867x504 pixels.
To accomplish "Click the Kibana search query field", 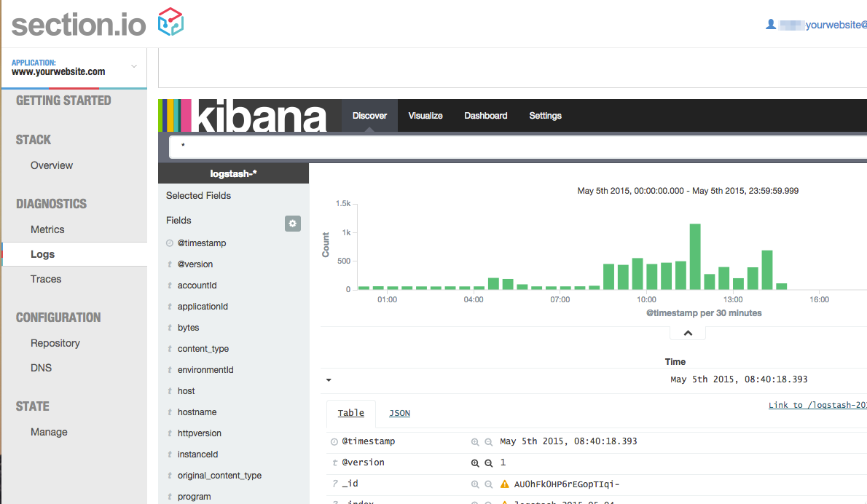I will (518, 147).
